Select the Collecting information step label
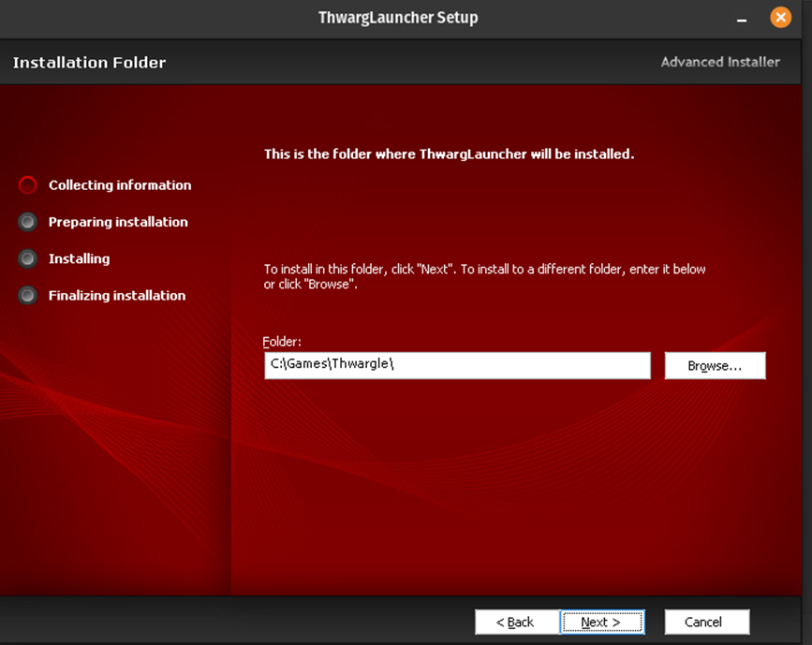The image size is (812, 645). click(x=120, y=185)
